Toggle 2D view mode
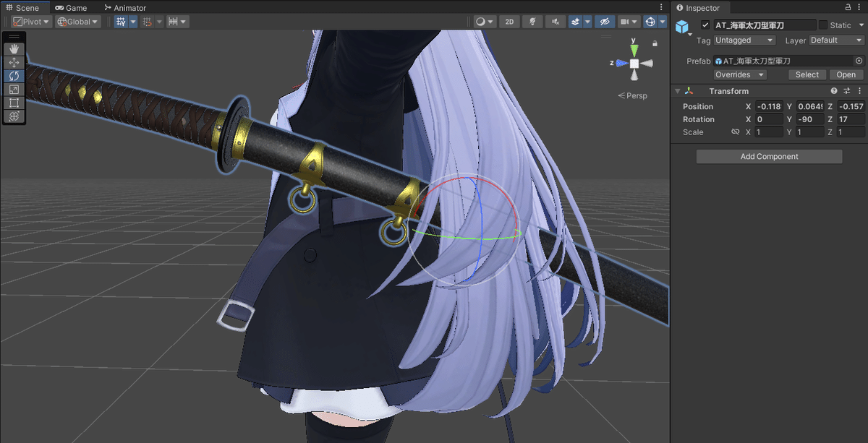This screenshot has height=443, width=868. (509, 22)
